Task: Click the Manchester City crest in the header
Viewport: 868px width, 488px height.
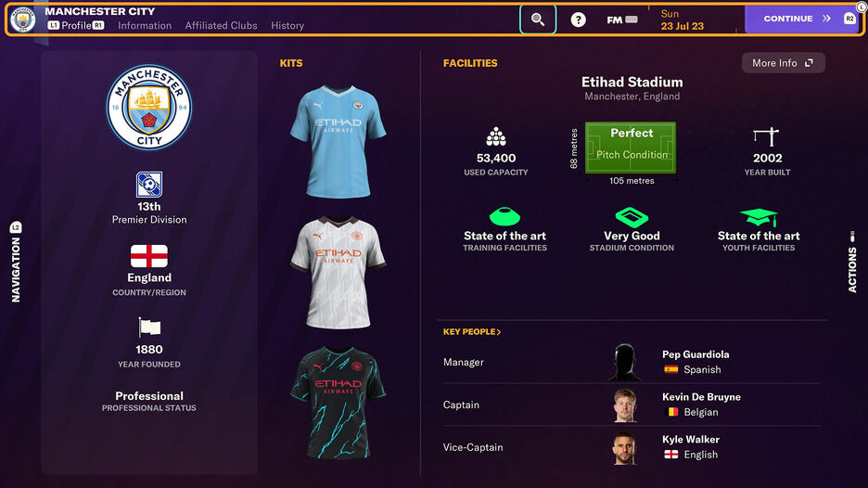Action: [22, 19]
